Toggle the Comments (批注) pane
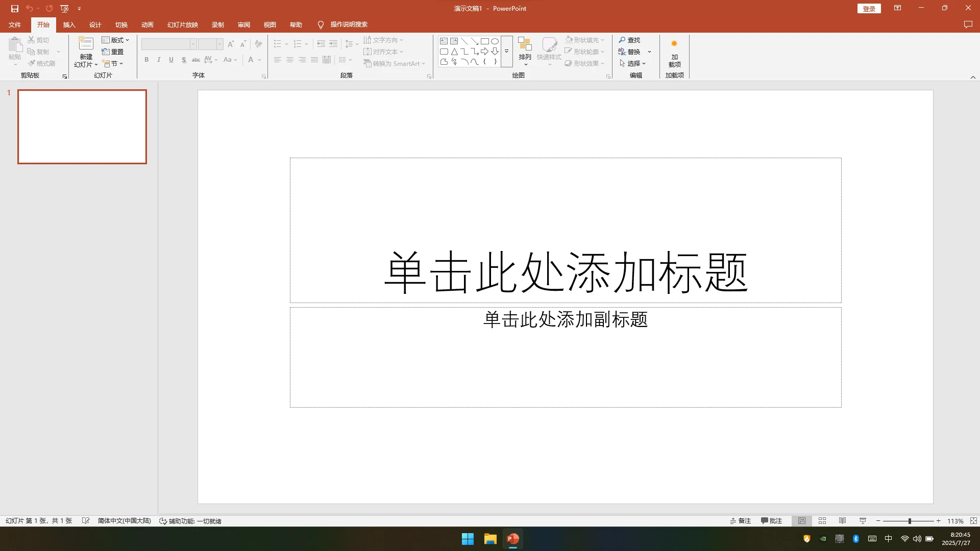The width and height of the screenshot is (980, 551). tap(771, 521)
